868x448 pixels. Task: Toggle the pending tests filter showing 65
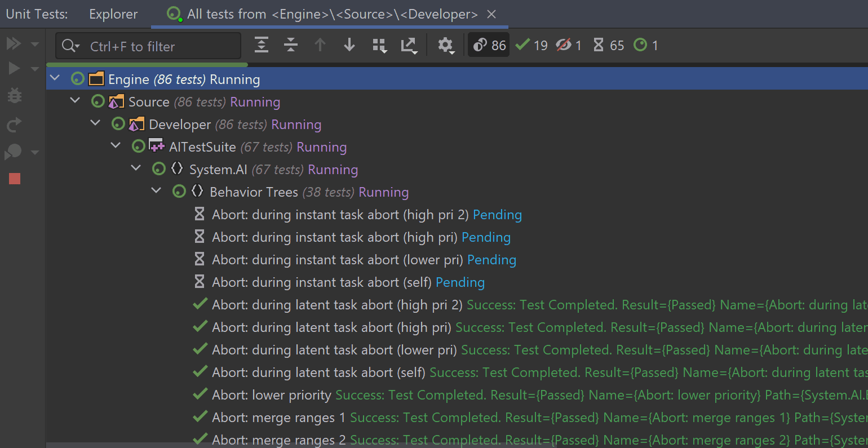click(x=608, y=45)
